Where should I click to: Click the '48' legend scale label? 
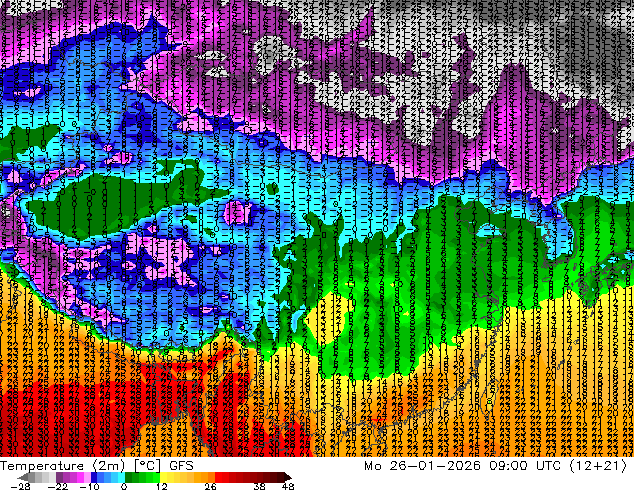point(288,486)
